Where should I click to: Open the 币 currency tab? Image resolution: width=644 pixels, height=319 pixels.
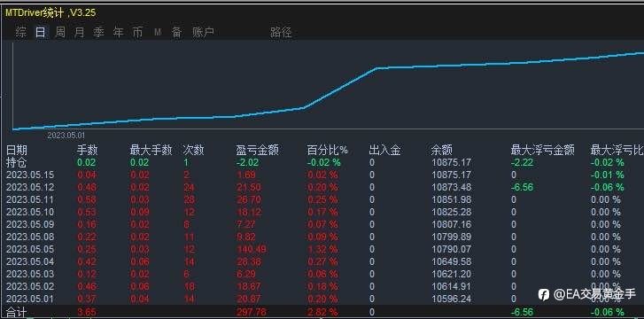coord(138,32)
